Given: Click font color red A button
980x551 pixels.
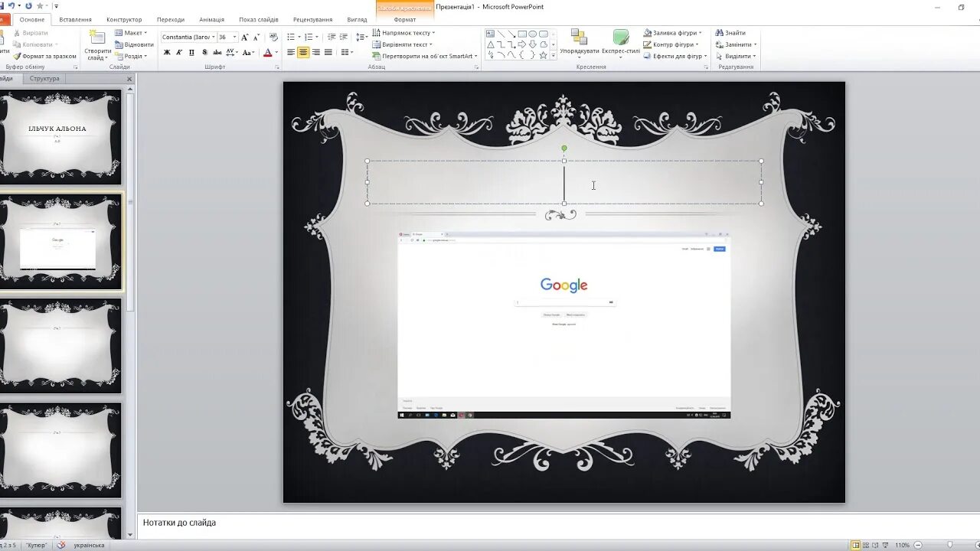Looking at the screenshot, I should [x=268, y=52].
